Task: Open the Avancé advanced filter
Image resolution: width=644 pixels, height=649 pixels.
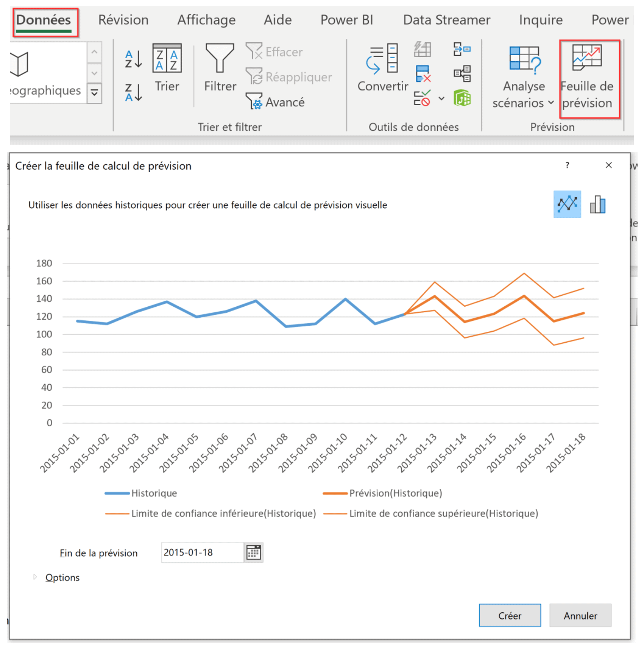Action: (x=276, y=102)
